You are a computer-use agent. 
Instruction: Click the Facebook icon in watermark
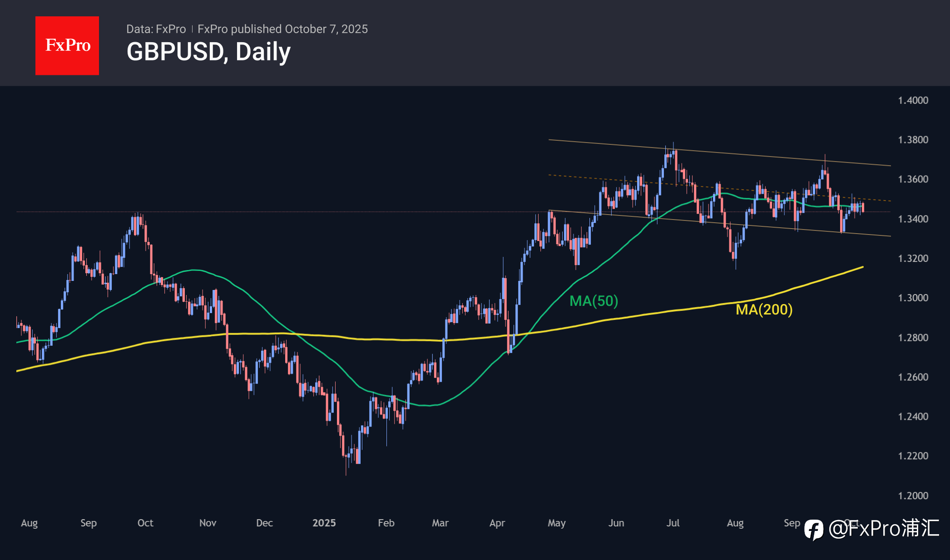813,530
